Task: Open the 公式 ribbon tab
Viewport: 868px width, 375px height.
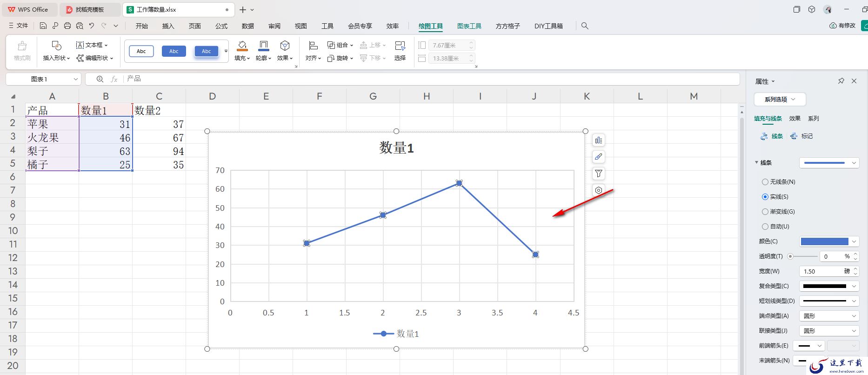Action: 221,26
